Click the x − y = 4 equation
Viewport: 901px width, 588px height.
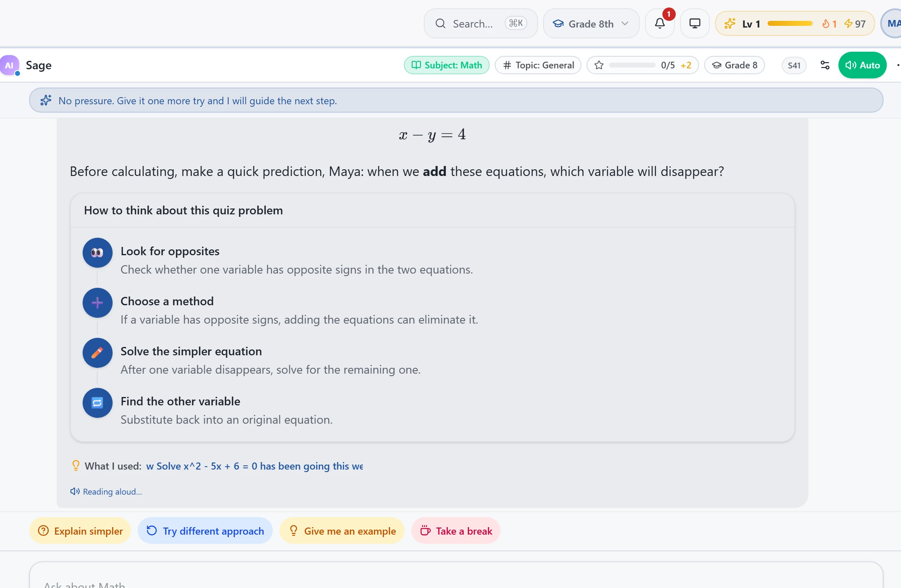click(x=432, y=134)
